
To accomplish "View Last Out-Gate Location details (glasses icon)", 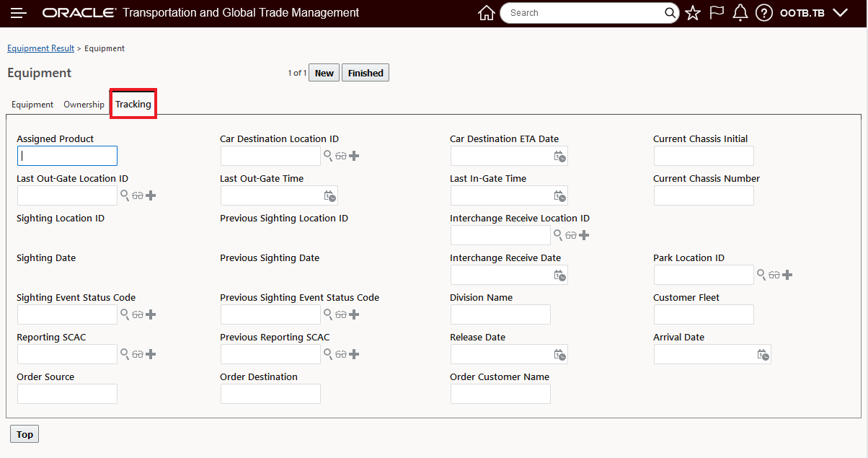I will click(138, 195).
